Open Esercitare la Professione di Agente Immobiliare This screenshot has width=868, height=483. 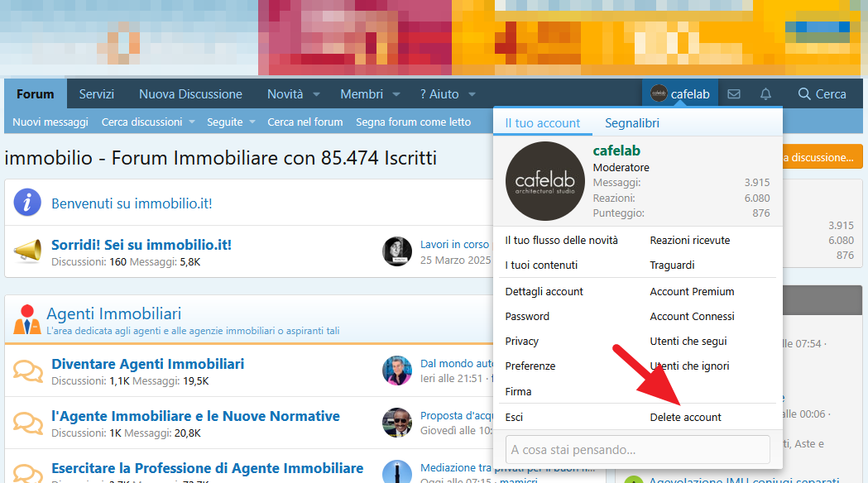208,468
